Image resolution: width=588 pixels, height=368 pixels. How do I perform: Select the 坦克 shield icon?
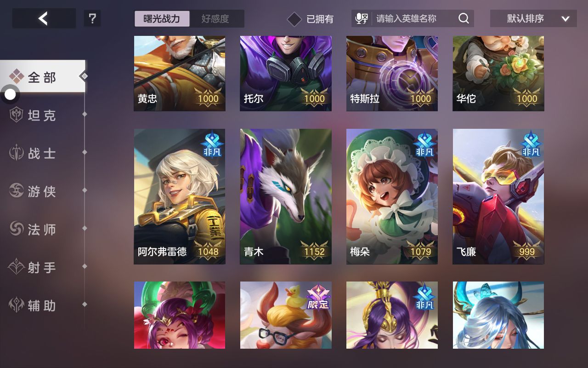16,115
